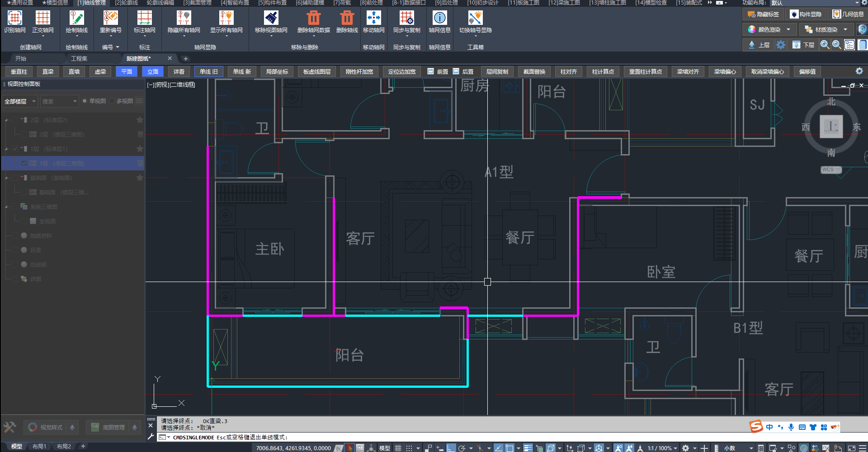The height and width of the screenshot is (452, 868).
Task: Check the 2层 (标准层2) checkbox
Action: click(x=15, y=120)
